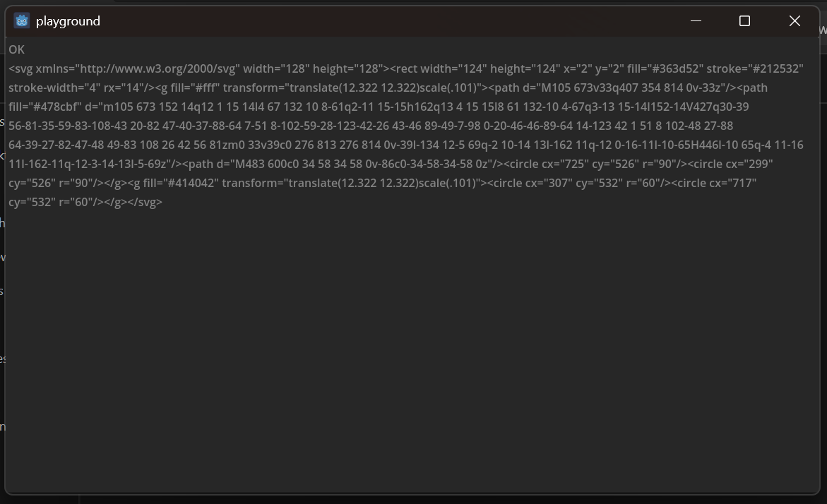
Task: Click the stroke="#212532" attribute text
Action: pyautogui.click(x=755, y=68)
